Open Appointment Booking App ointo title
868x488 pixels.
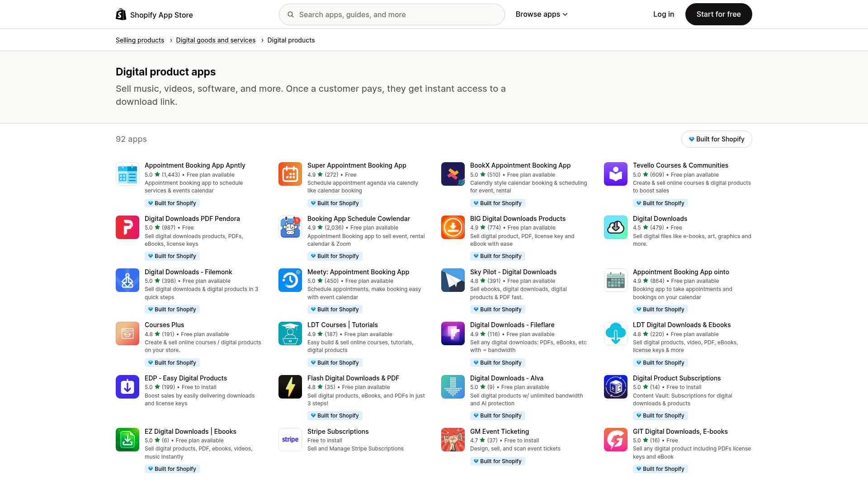pos(681,272)
